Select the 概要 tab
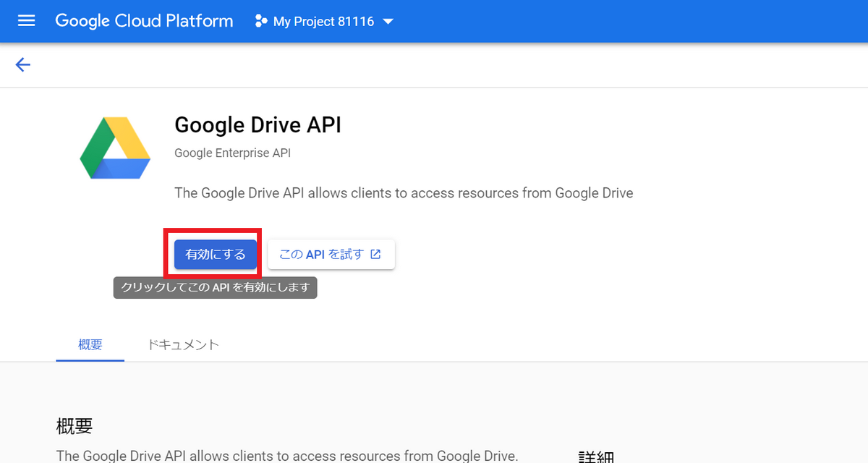This screenshot has width=868, height=463. click(90, 344)
